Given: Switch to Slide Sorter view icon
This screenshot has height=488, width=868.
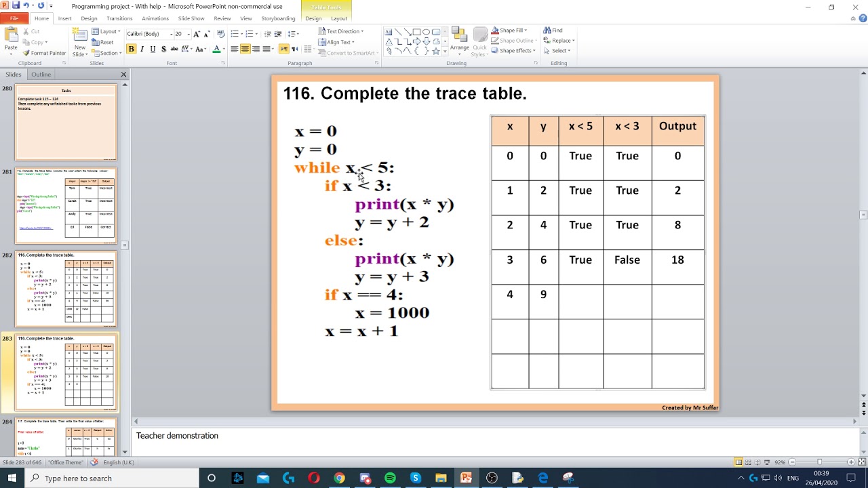Looking at the screenshot, I should click(x=749, y=462).
